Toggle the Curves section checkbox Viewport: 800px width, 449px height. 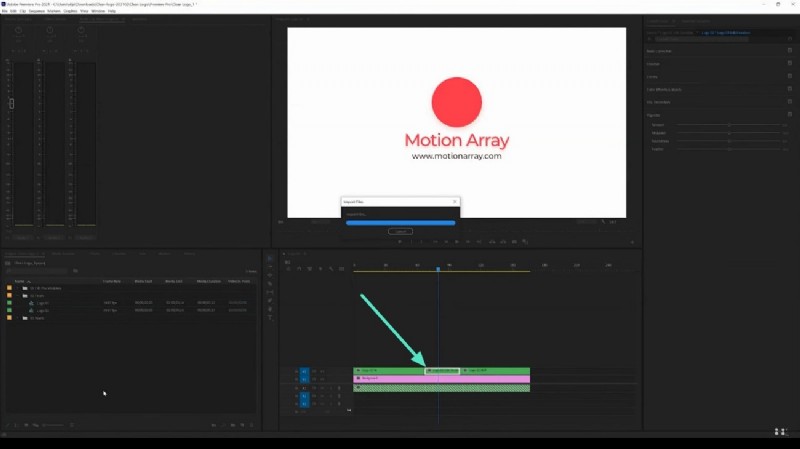pyautogui.click(x=790, y=76)
